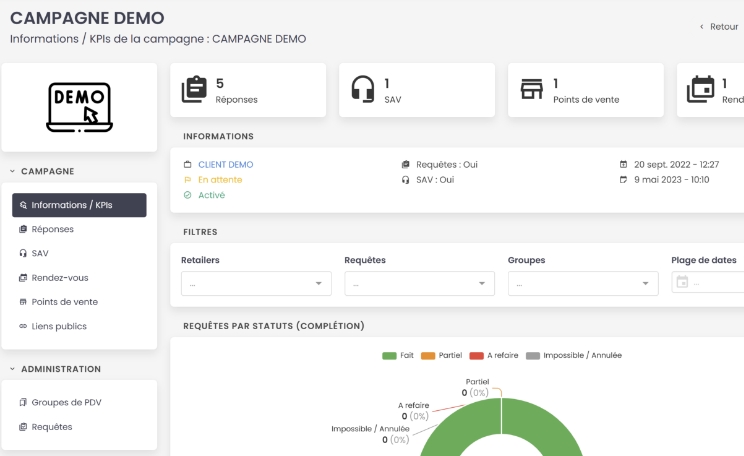The height and width of the screenshot is (456, 744).
Task: Click the Partiel 0 (0%) chart label
Action: [476, 388]
